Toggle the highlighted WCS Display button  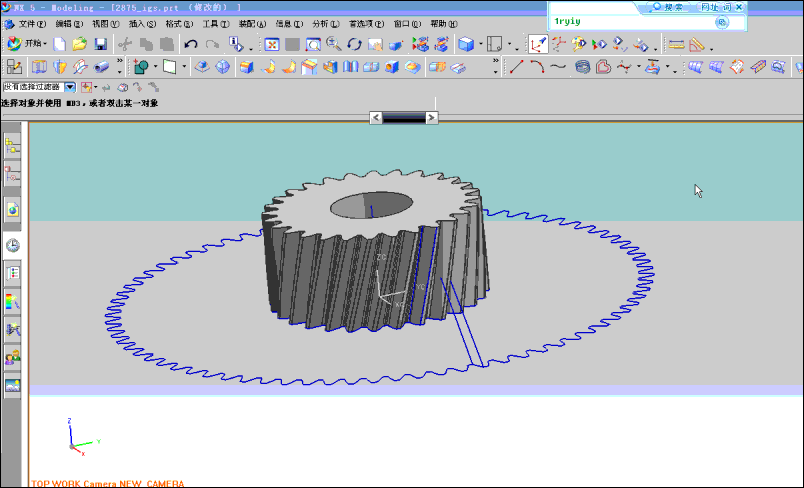(x=538, y=45)
